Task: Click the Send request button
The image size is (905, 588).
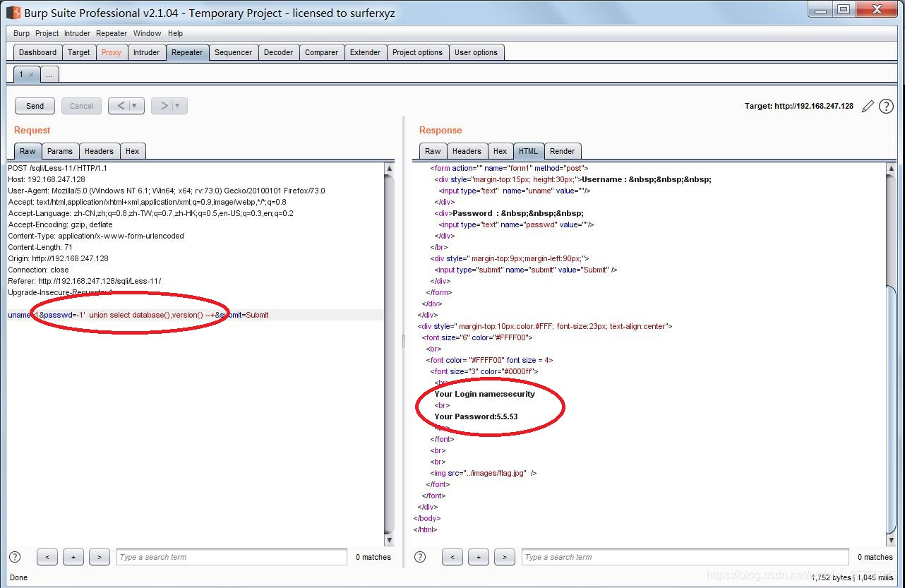Action: 35,106
